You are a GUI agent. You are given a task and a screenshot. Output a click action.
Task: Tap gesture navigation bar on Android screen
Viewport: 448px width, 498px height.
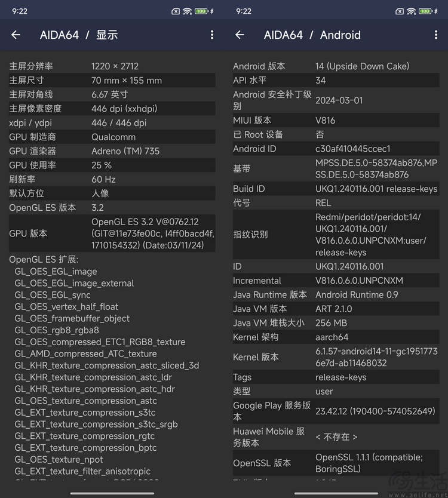336,493
